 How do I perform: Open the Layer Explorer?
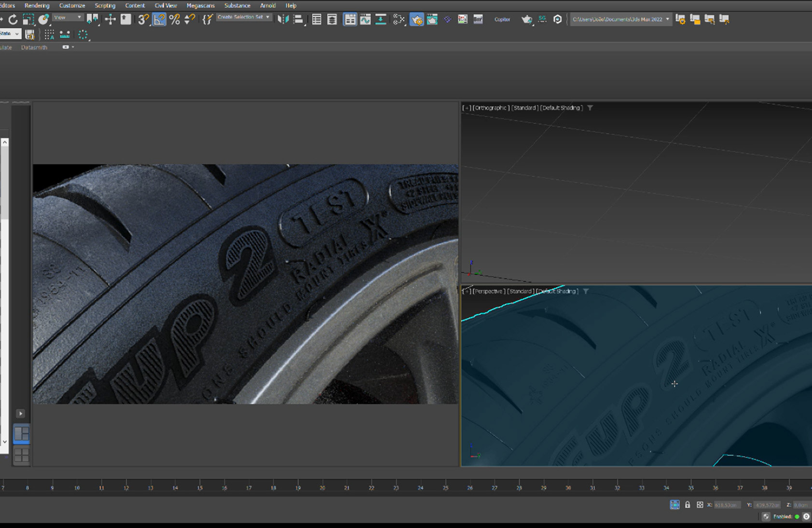332,19
